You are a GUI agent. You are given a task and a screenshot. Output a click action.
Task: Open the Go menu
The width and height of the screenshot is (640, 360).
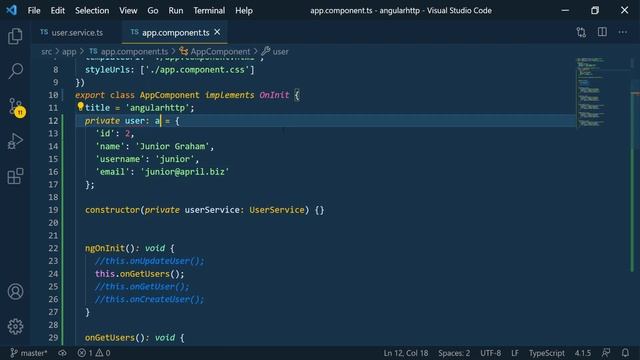click(x=153, y=11)
